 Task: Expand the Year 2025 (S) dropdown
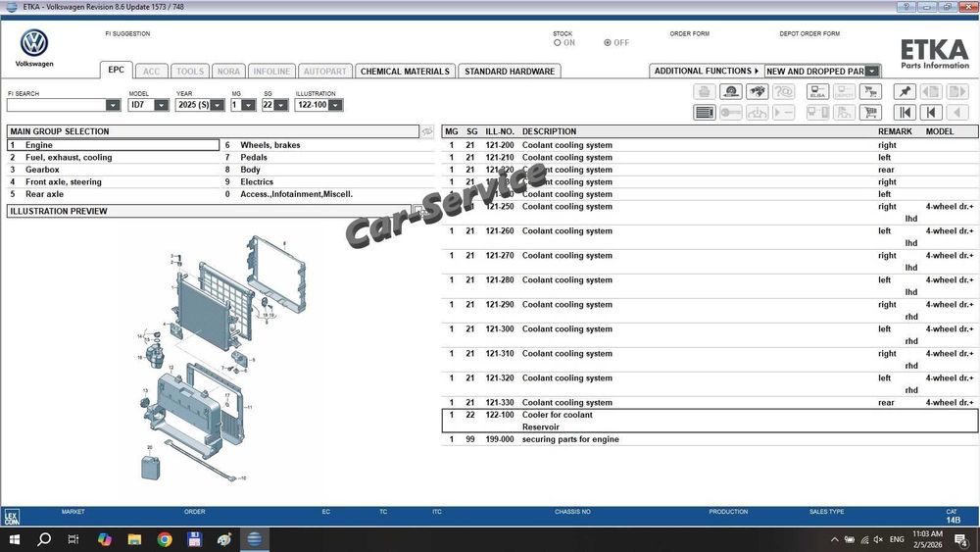[217, 105]
